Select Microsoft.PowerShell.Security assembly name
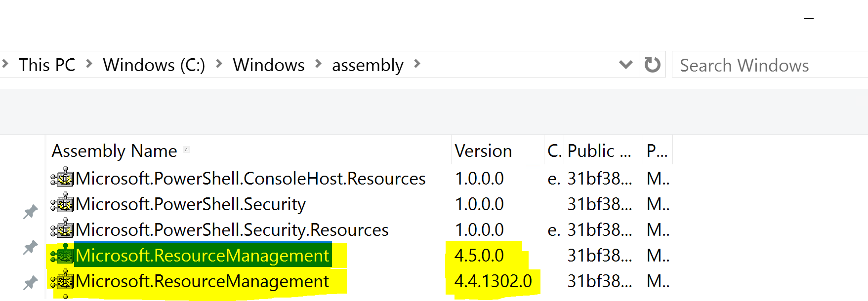The width and height of the screenshot is (868, 301). click(191, 204)
